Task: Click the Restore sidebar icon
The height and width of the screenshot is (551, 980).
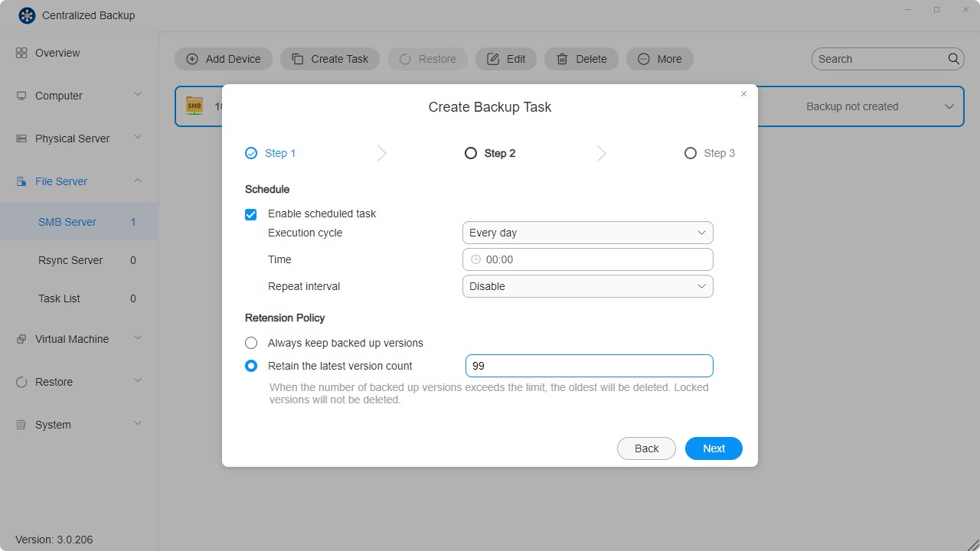Action: 21,381
